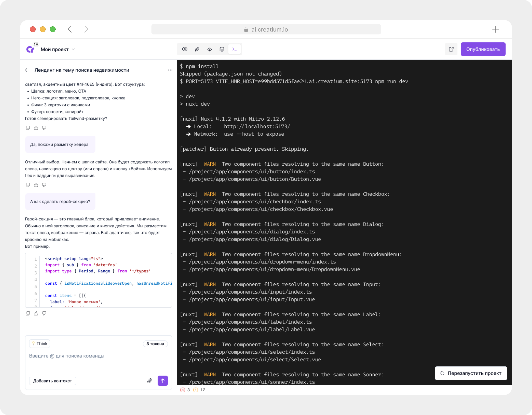Click the http://localhost:5173/ terminal link
The width and height of the screenshot is (532, 415).
(x=257, y=126)
